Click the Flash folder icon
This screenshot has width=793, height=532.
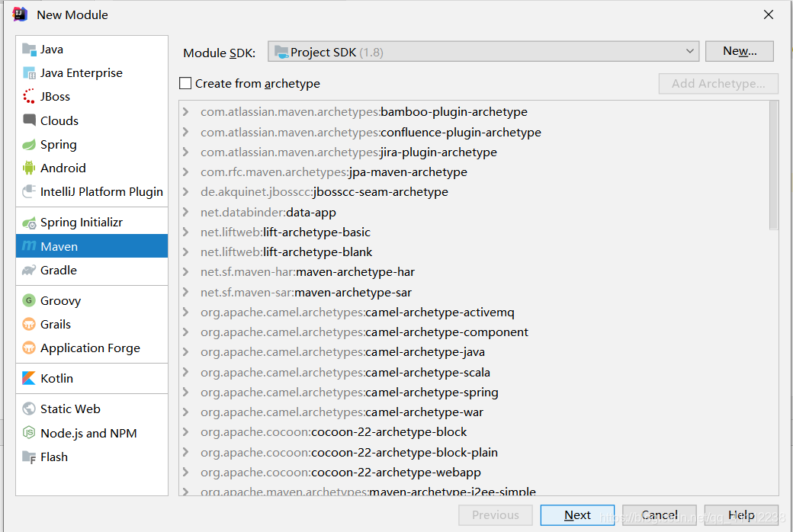[29, 457]
